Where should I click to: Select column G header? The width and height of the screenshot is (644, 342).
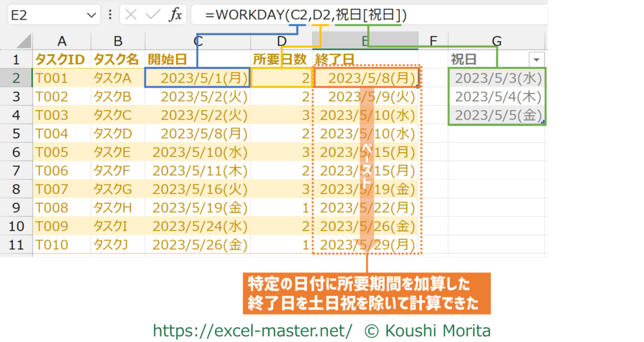tap(497, 42)
